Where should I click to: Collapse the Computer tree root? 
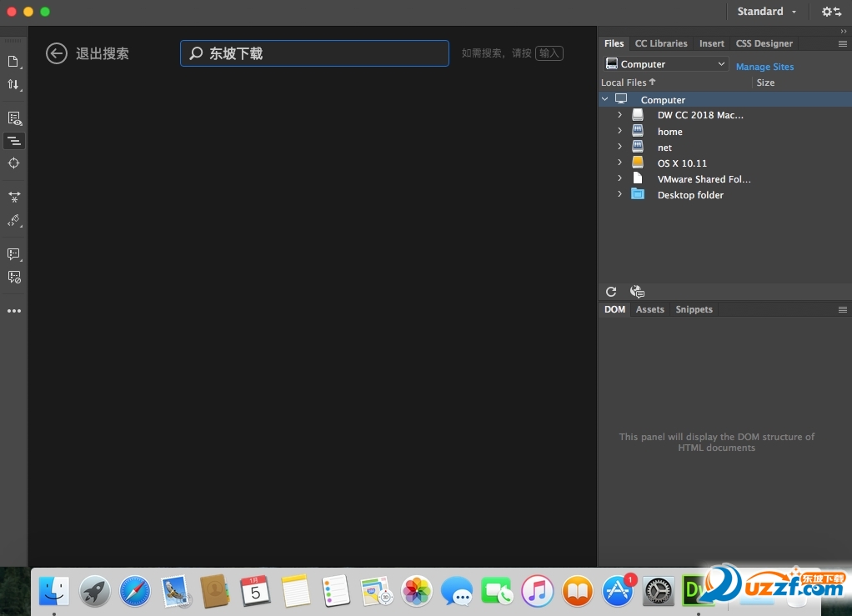605,99
